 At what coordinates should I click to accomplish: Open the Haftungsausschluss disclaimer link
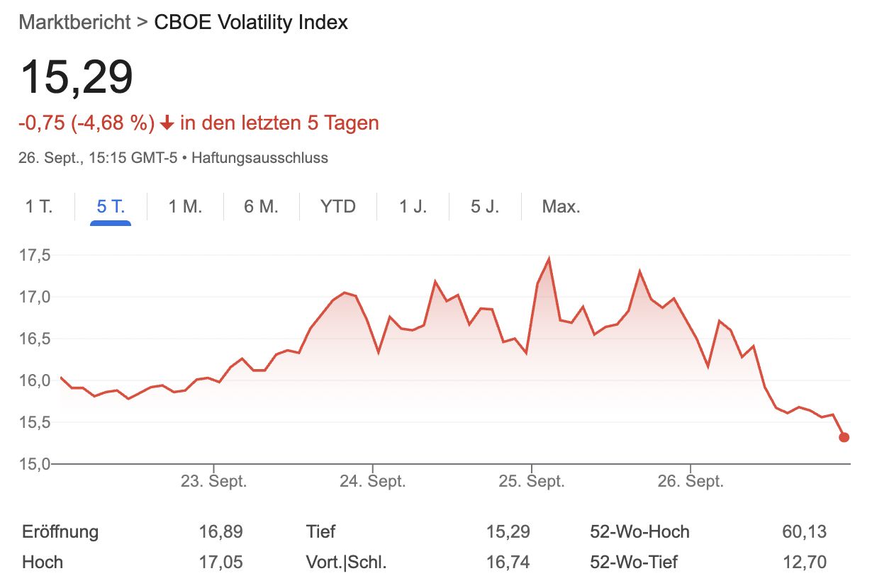tap(259, 158)
